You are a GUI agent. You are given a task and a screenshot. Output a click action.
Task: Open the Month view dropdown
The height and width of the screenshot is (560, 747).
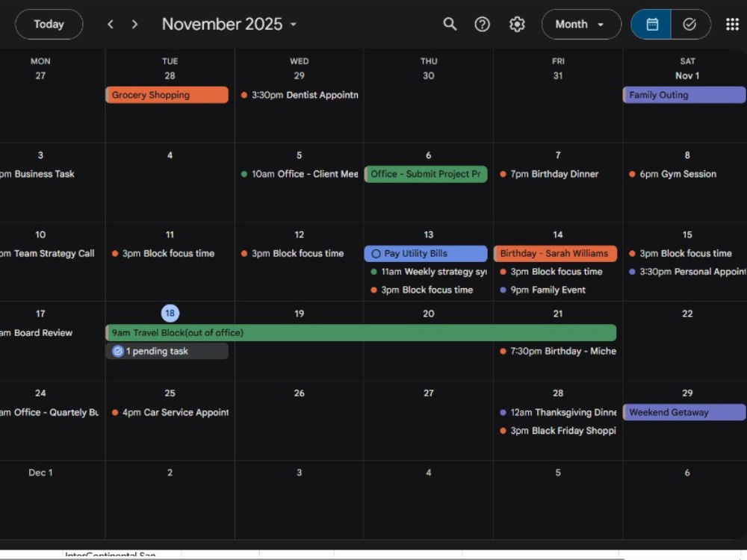[580, 25]
